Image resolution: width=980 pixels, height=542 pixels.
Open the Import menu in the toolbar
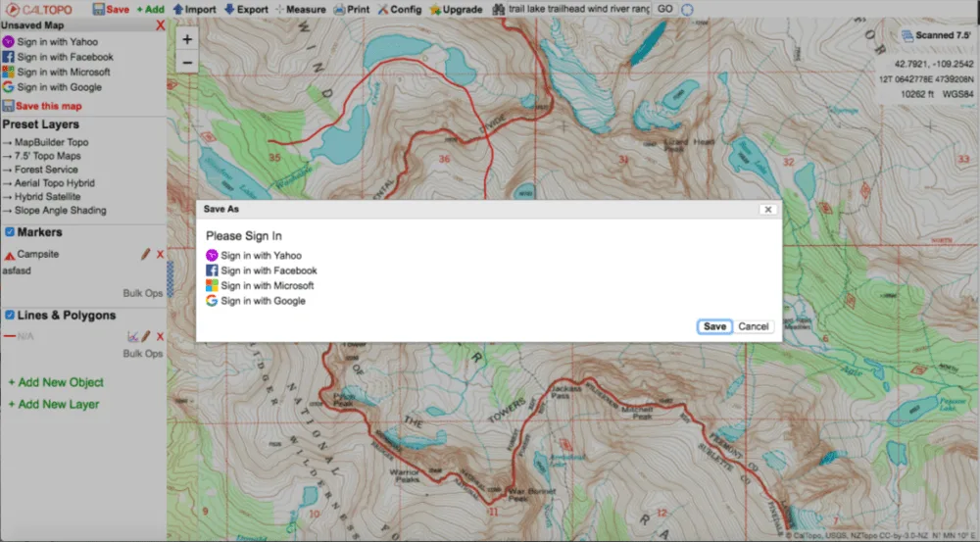coord(194,9)
